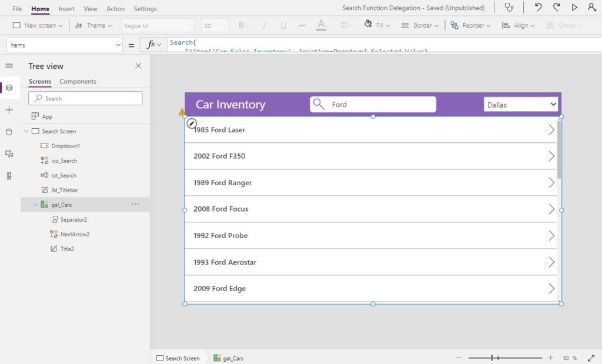This screenshot has height=364, width=602.
Task: Click arrow beside 1989 Ford Ranger
Action: (551, 183)
